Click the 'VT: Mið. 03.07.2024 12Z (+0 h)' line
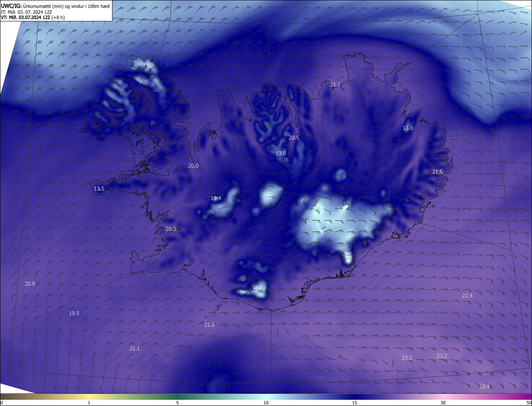The image size is (532, 406). (33, 17)
